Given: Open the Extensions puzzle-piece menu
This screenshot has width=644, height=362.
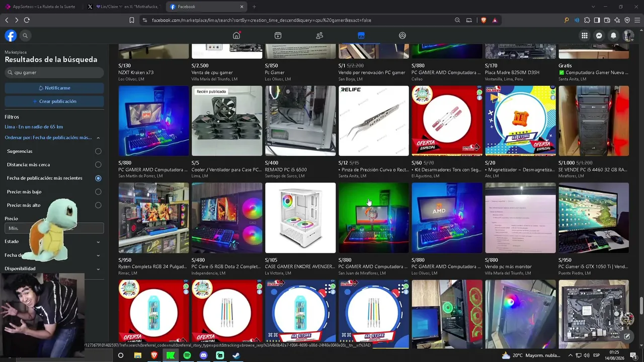Looking at the screenshot, I should click(587, 20).
